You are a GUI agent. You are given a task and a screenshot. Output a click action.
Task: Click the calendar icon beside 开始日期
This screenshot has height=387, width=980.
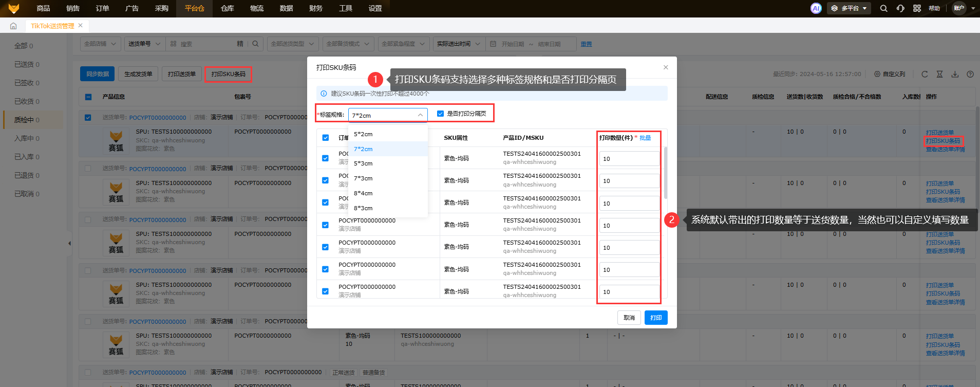(493, 44)
